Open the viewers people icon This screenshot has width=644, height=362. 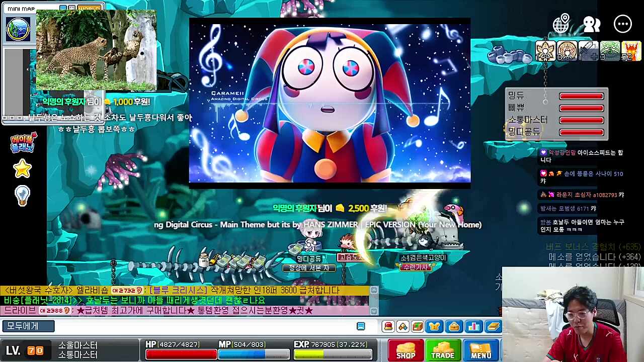(592, 24)
